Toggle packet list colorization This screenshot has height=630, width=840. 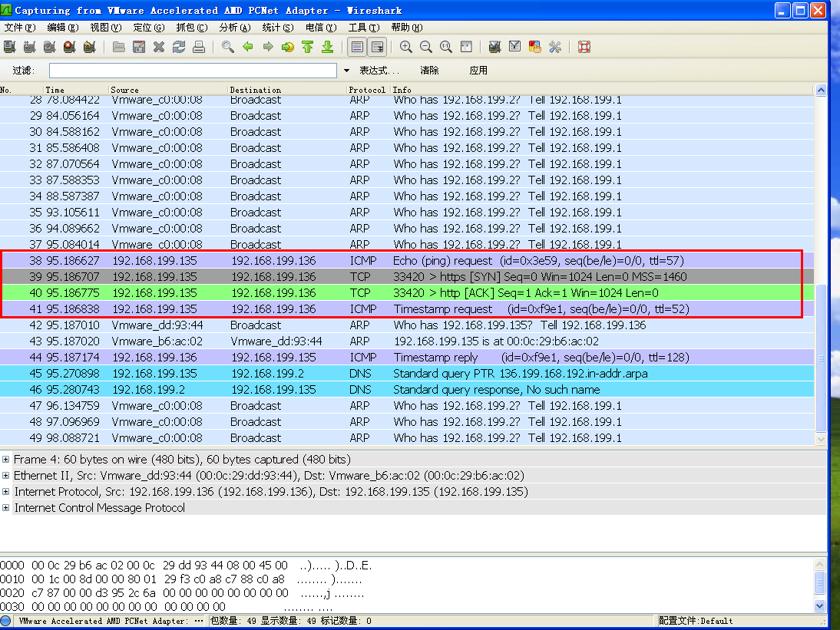[x=357, y=47]
